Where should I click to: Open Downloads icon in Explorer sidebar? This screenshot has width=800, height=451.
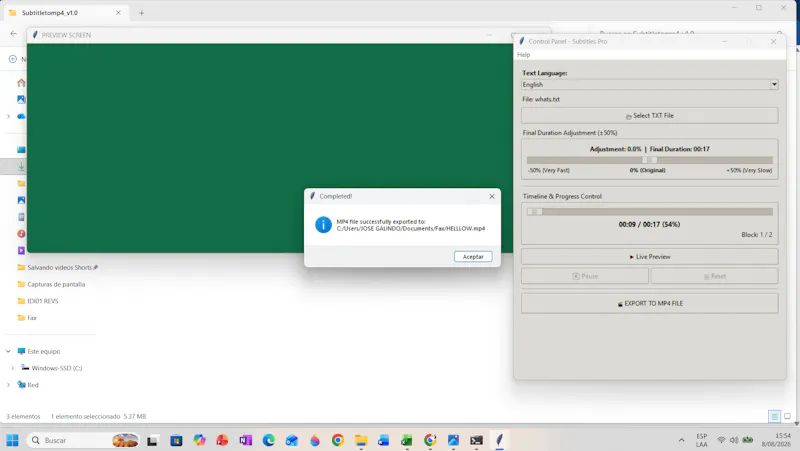point(21,166)
